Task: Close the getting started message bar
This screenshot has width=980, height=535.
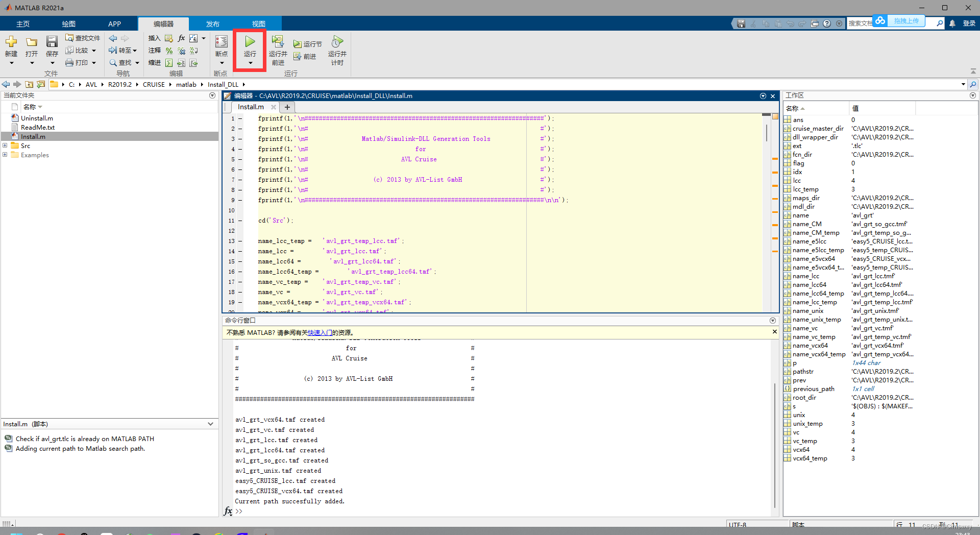Action: pos(774,332)
